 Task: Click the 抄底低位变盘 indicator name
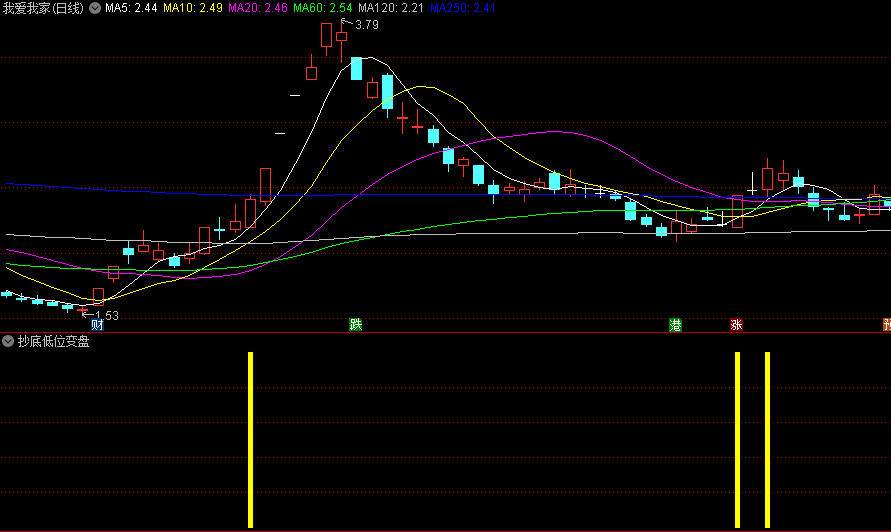pyautogui.click(x=53, y=342)
